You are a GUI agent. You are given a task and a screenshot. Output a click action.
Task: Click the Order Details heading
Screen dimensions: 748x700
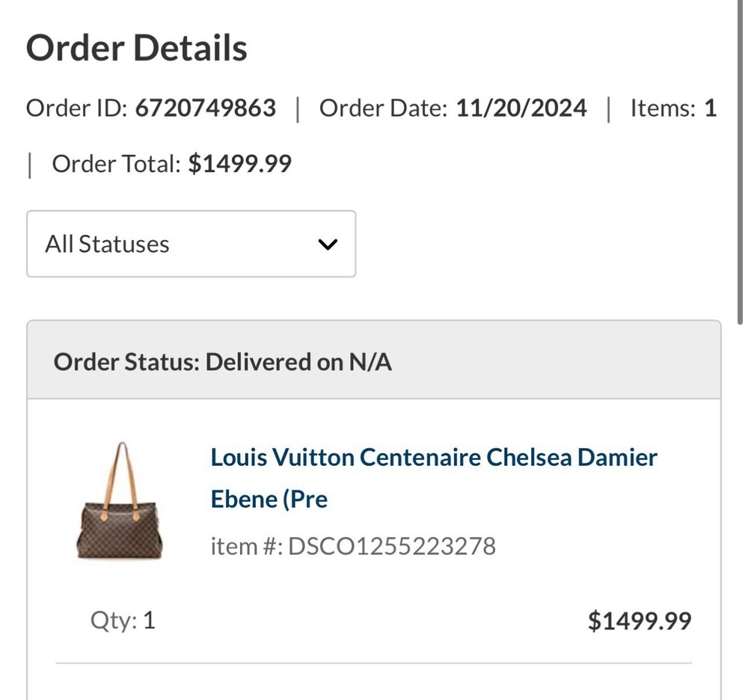[136, 48]
